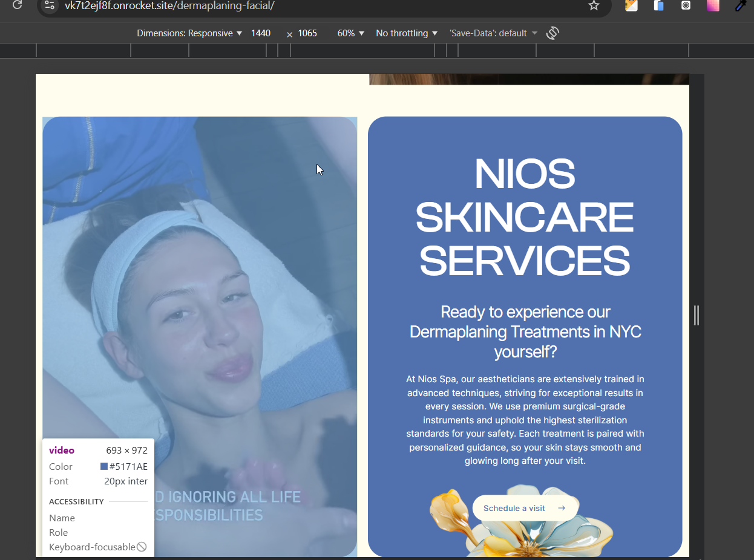The height and width of the screenshot is (560, 754).
Task: Open the pink gradient extension icon
Action: (x=713, y=5)
